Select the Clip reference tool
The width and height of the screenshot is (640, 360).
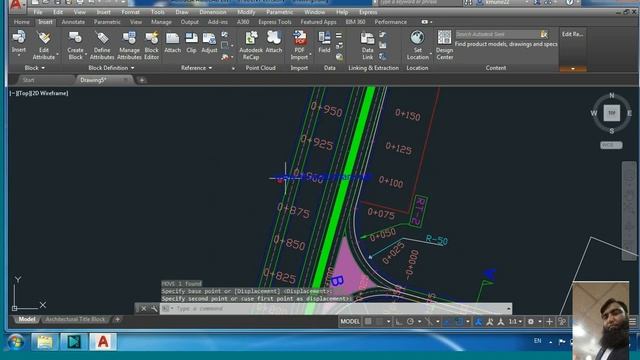click(x=191, y=42)
